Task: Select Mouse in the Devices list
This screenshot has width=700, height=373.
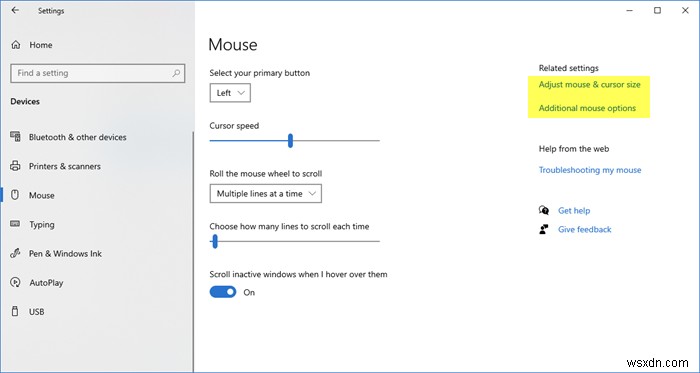Action: click(x=42, y=195)
